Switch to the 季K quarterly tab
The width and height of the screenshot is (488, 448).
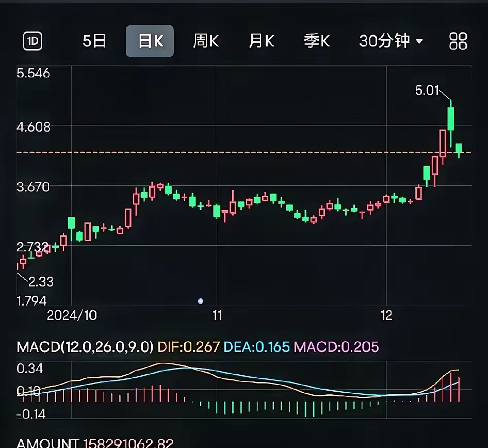tap(317, 41)
